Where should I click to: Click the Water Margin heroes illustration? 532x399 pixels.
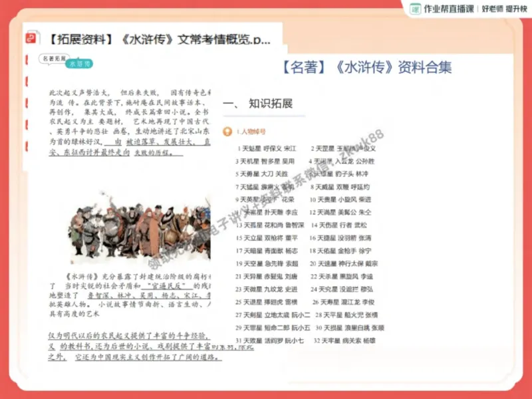point(140,228)
